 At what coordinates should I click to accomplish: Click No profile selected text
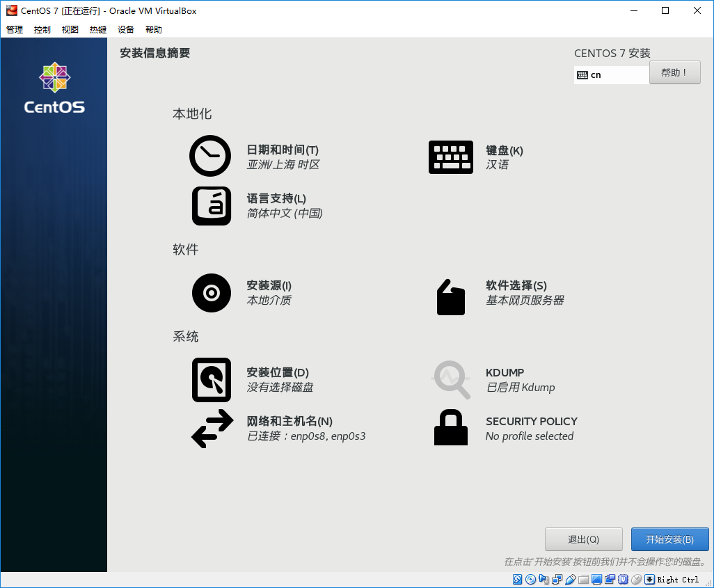(530, 436)
